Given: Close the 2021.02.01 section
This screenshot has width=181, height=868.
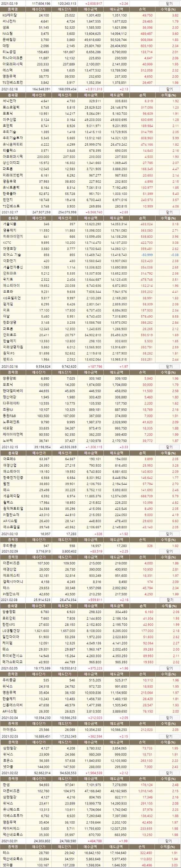Looking at the screenshot, I should 169,841.
